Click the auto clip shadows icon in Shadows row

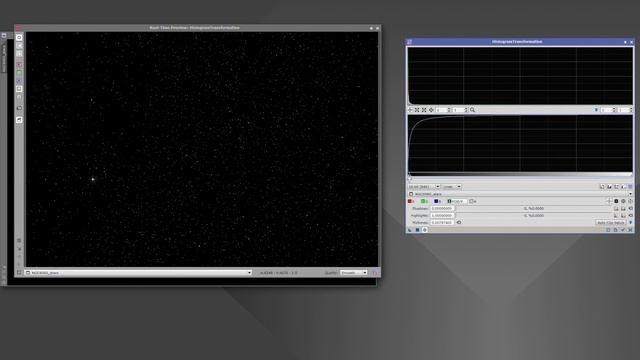pos(616,209)
